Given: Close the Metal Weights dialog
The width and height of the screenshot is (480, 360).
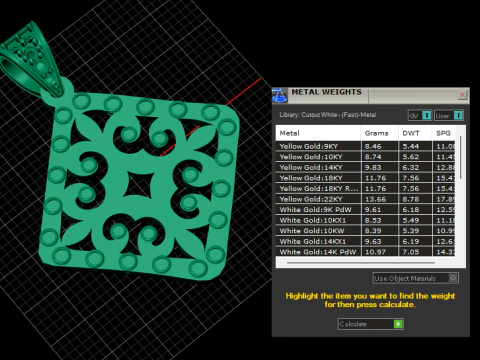Looking at the screenshot, I should (x=462, y=95).
